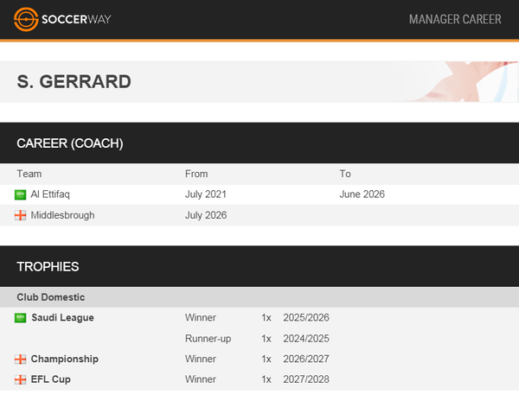Open the Middlesbrough team link
The image size is (519, 420).
(x=62, y=215)
